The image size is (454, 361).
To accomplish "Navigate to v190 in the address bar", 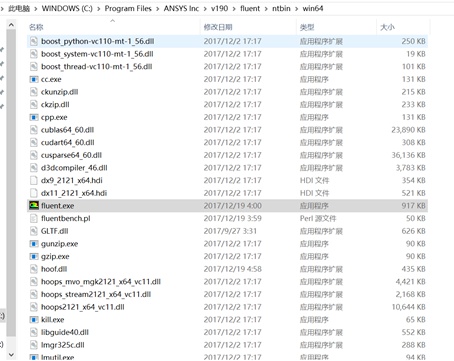I will [x=219, y=9].
